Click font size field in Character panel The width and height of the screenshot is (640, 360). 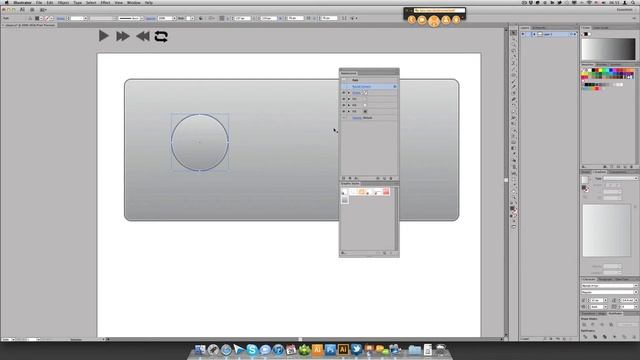point(596,300)
